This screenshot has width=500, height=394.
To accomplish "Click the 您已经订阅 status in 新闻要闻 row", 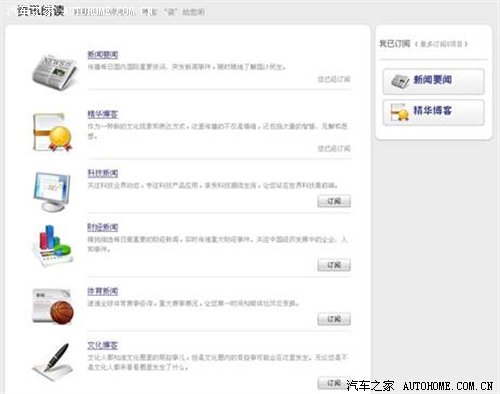I will [x=334, y=79].
